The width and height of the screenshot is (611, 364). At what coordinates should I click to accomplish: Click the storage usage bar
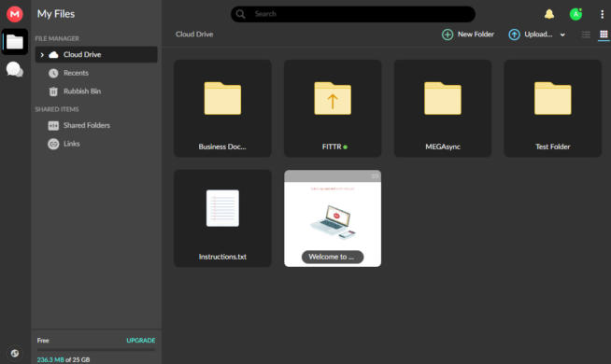click(96, 350)
